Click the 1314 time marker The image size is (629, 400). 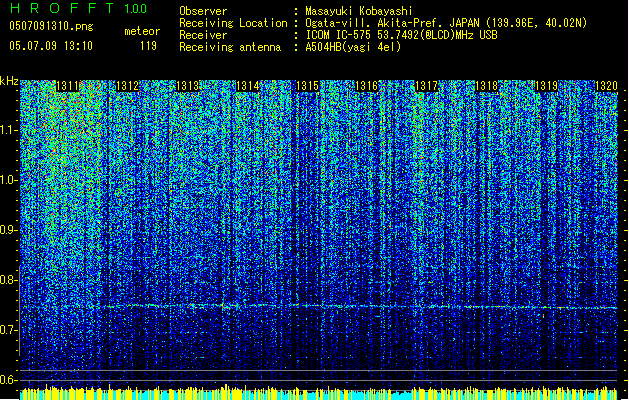coord(248,86)
